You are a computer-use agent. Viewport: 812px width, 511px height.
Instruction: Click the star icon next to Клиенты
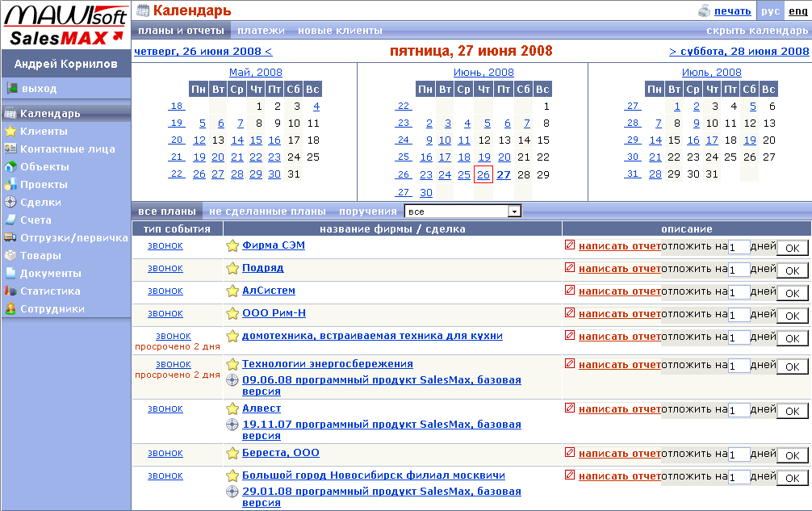[x=10, y=131]
